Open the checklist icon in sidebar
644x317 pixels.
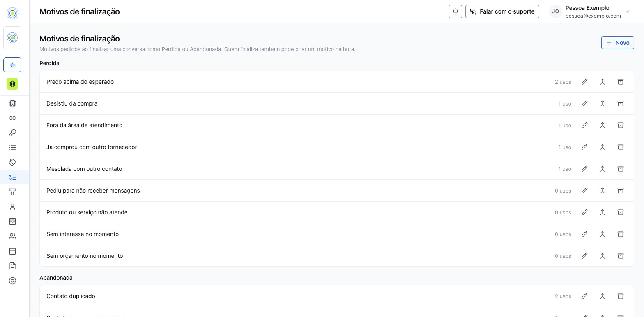click(x=12, y=177)
